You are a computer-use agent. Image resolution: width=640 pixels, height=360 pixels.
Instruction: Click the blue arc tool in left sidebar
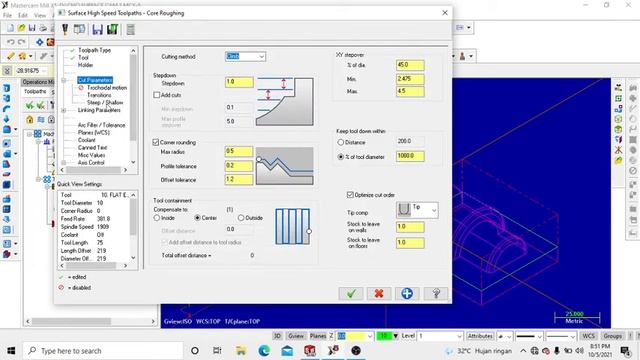(7, 109)
